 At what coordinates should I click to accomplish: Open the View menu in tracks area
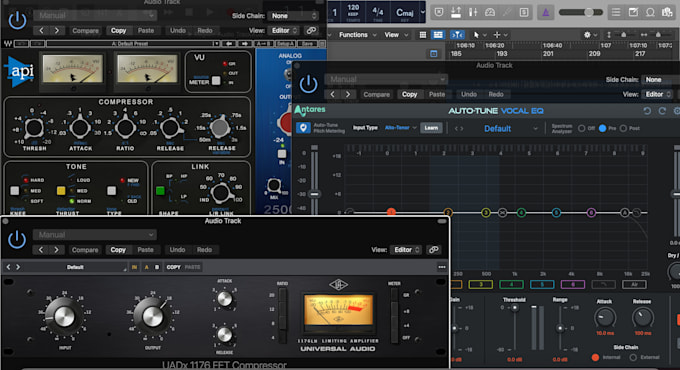coord(396,35)
